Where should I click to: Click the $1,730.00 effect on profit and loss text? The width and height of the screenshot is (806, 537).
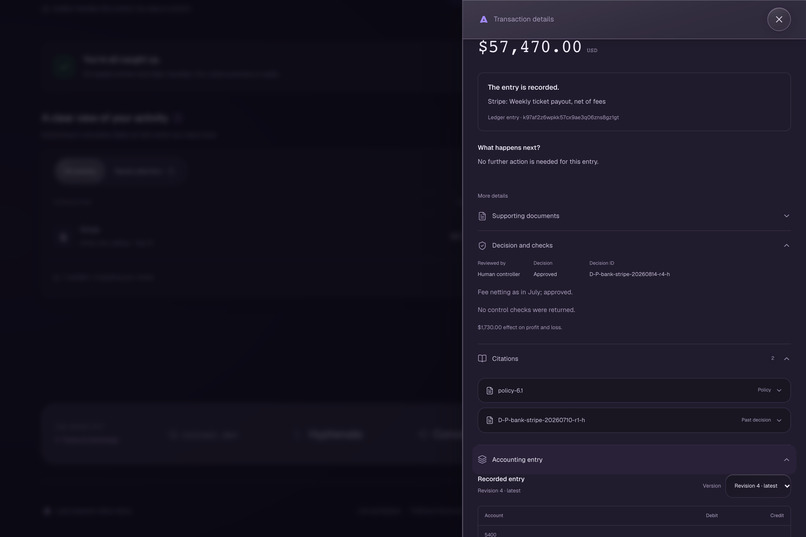(520, 327)
